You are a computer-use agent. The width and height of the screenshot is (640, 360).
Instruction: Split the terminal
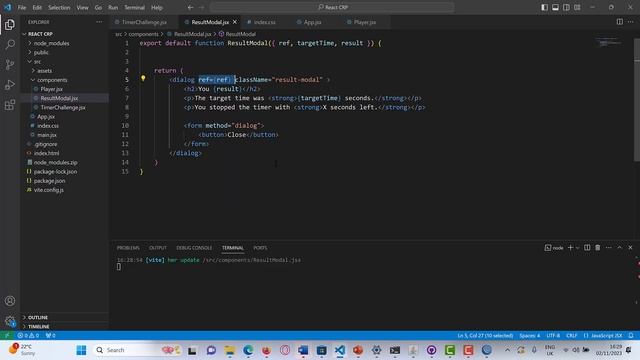point(587,248)
